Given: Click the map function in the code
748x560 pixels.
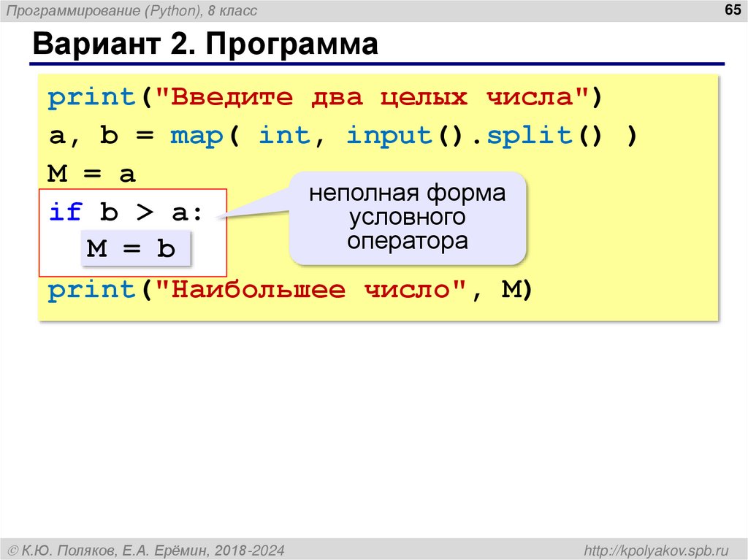Looking at the screenshot, I should click(x=196, y=135).
